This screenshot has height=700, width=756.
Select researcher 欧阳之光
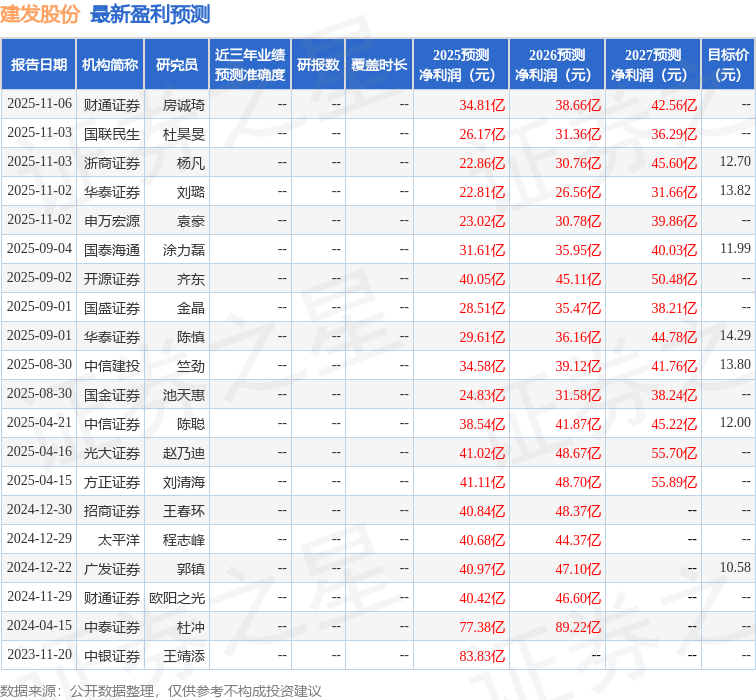[x=177, y=598]
